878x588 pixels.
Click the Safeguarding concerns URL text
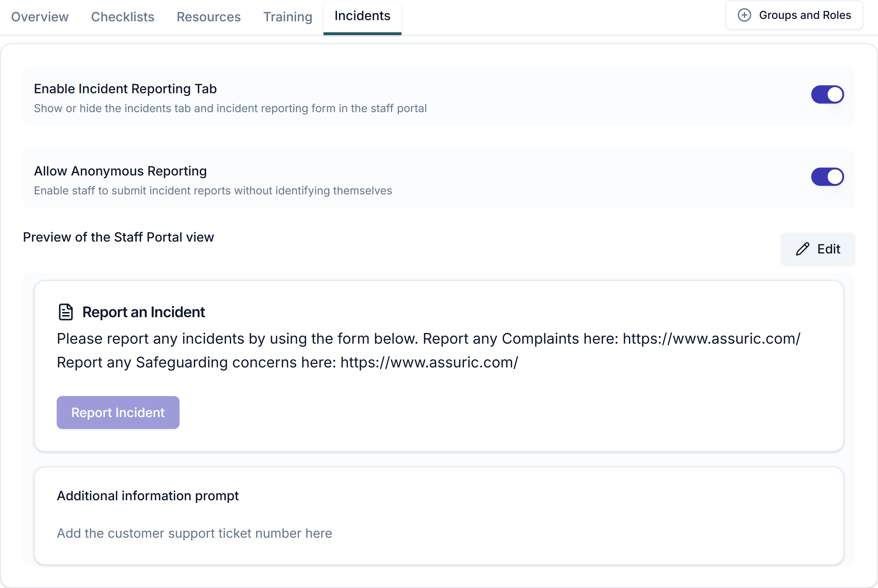point(429,362)
